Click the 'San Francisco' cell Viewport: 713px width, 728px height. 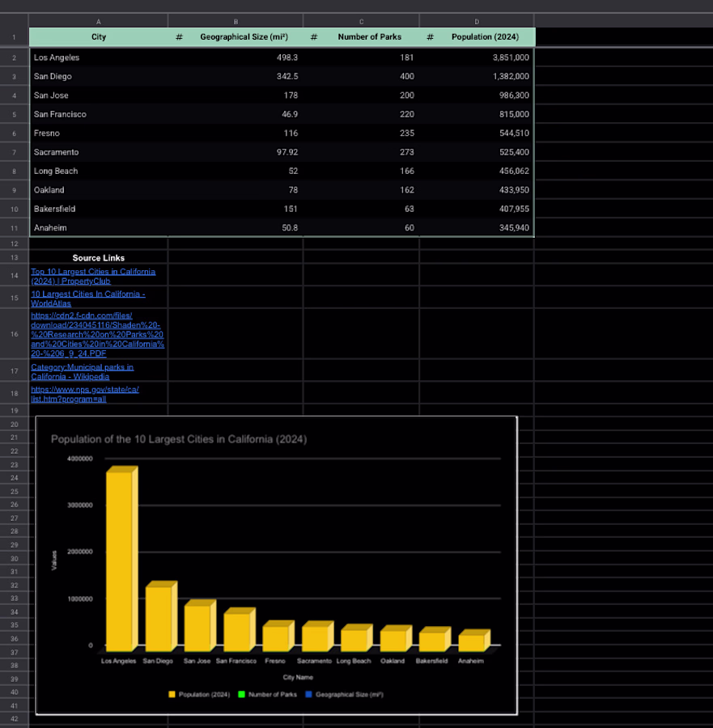[99, 114]
